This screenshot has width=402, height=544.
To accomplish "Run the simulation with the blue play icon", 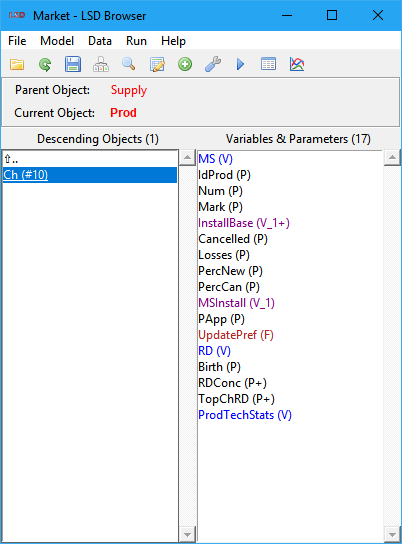I will click(240, 65).
